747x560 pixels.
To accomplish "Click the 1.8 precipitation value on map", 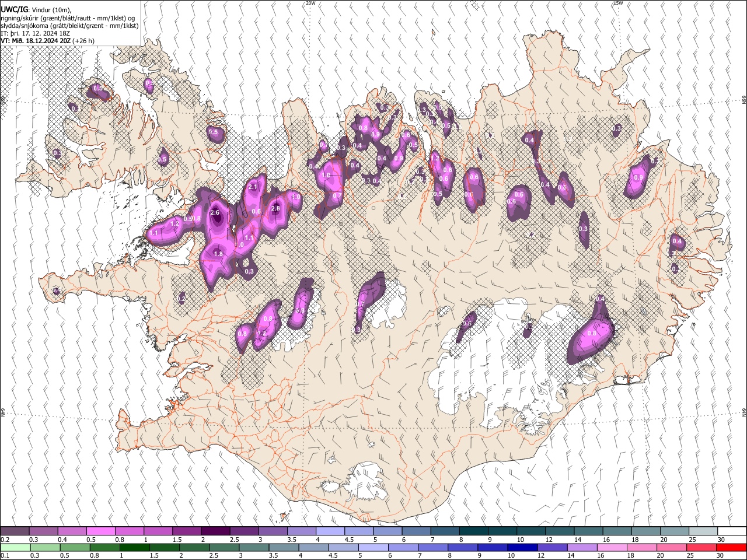I will (x=218, y=254).
